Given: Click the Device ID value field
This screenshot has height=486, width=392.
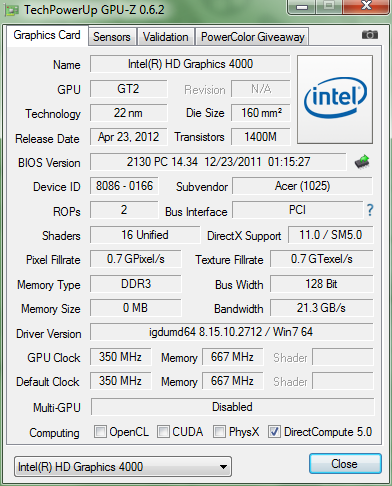Looking at the screenshot, I should [124, 186].
